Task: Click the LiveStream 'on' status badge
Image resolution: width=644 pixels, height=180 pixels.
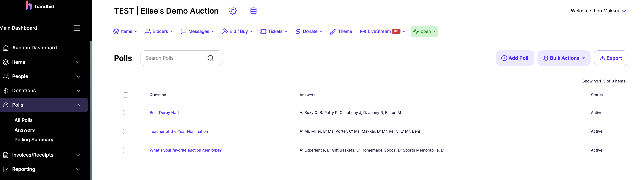Action: pyautogui.click(x=396, y=31)
